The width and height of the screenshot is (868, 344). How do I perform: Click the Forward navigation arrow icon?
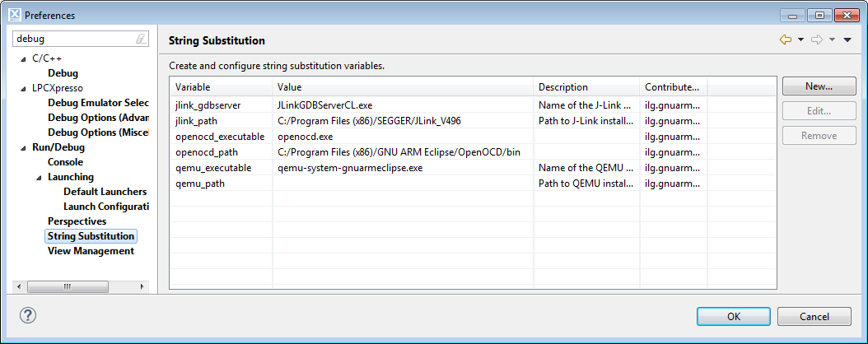(x=817, y=40)
